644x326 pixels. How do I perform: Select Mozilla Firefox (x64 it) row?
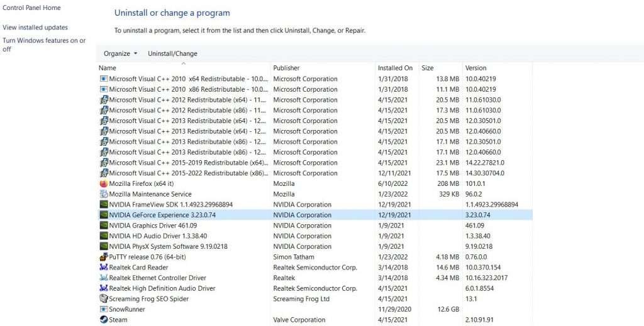314,183
